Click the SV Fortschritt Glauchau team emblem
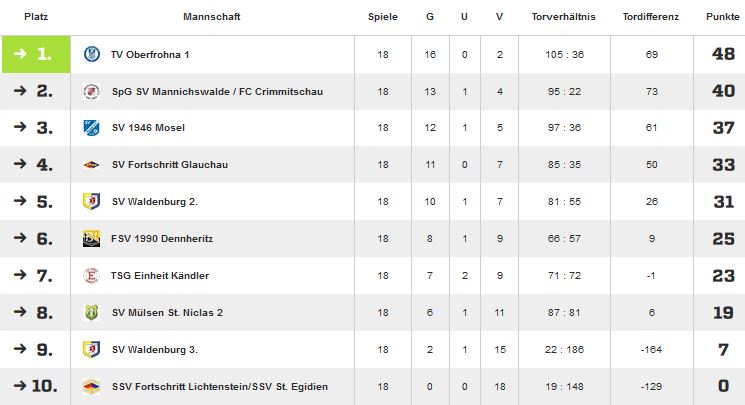 [x=91, y=165]
